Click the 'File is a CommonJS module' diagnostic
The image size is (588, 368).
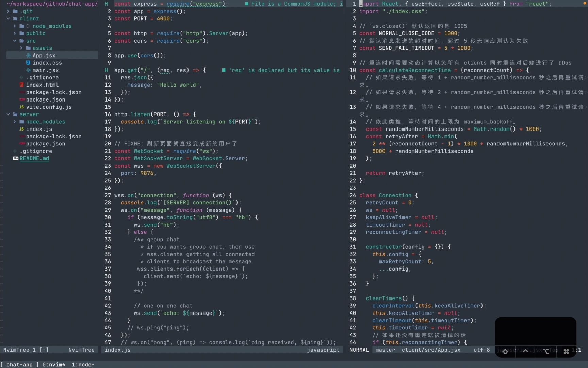[294, 4]
